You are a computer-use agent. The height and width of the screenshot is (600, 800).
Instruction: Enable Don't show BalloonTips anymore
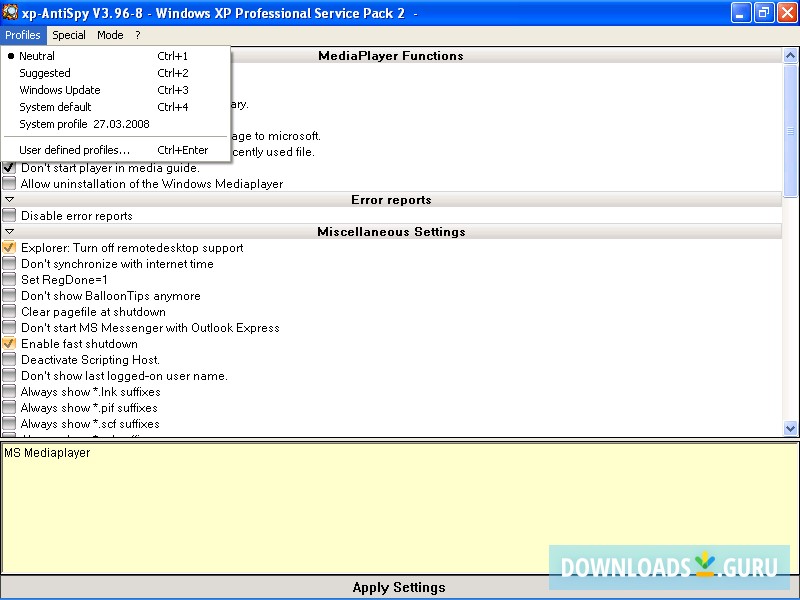click(9, 295)
